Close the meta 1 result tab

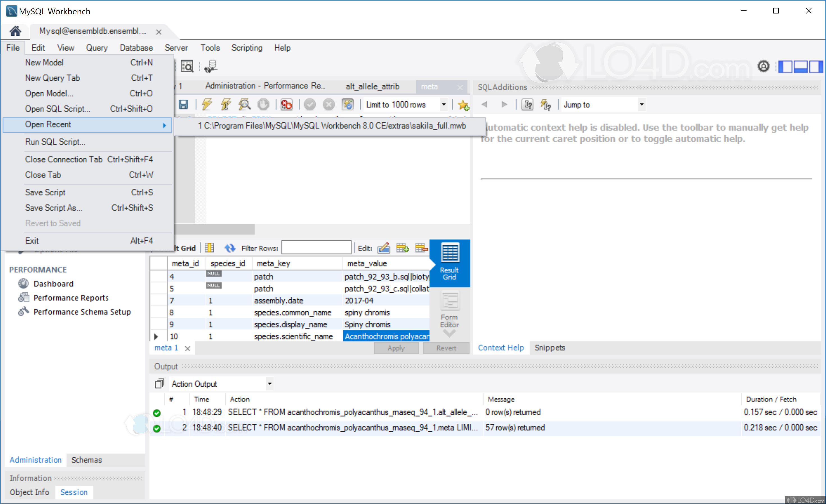(x=188, y=348)
